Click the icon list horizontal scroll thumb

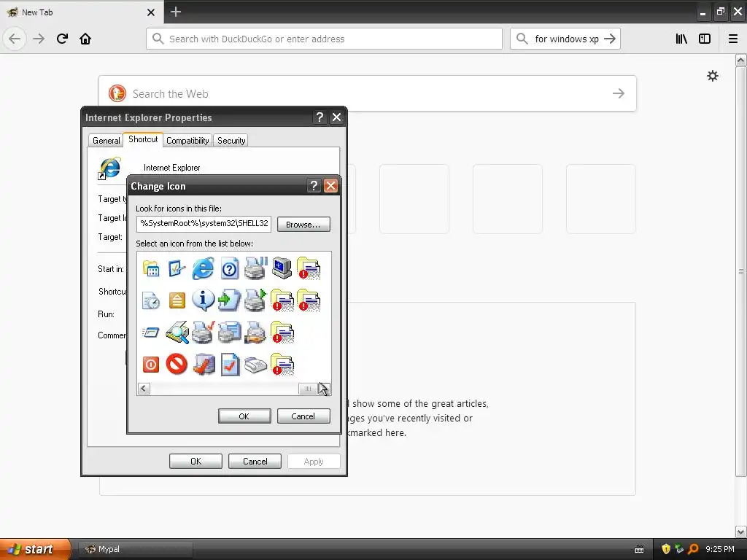point(309,389)
